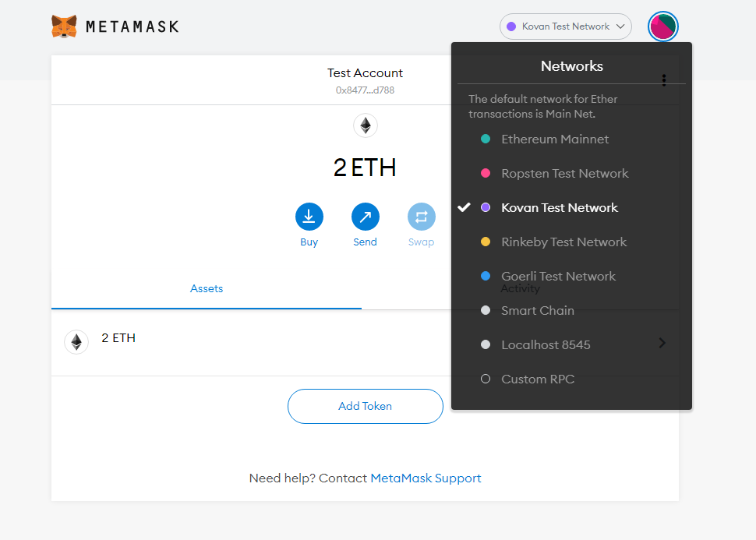The image size is (756, 540).
Task: Open the Kovan Test Network dropdown
Action: click(x=565, y=26)
